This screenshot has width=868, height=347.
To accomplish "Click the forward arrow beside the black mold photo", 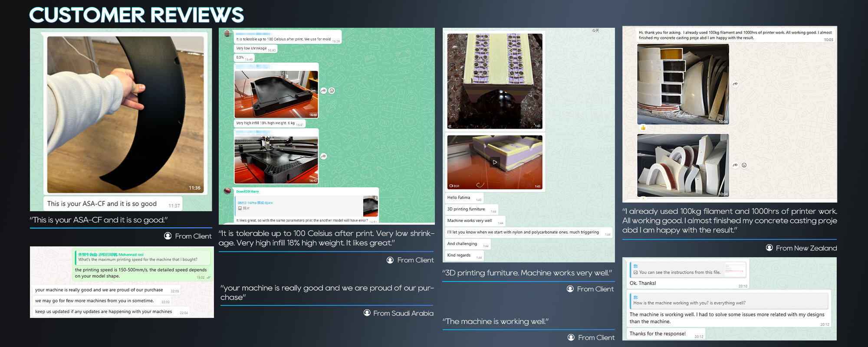I will (323, 91).
